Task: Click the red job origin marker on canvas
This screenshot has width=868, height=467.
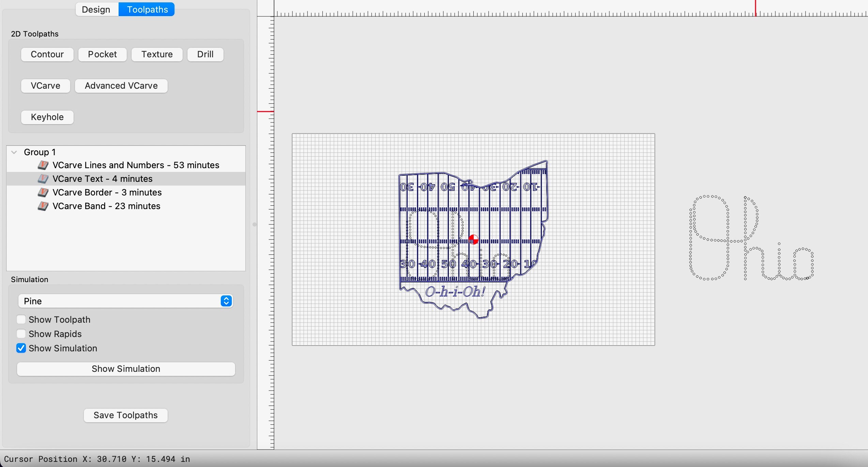Action: click(x=473, y=239)
